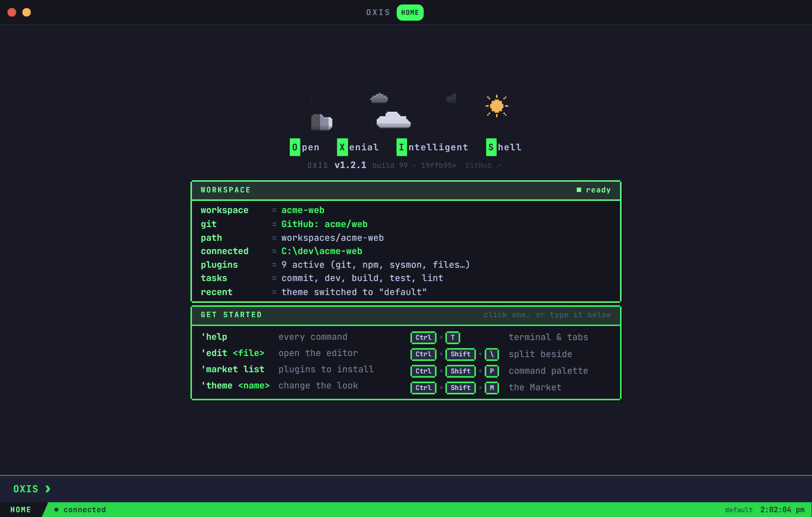This screenshot has width=812, height=517.
Task: Click the large white cloud icon
Action: coord(393,120)
